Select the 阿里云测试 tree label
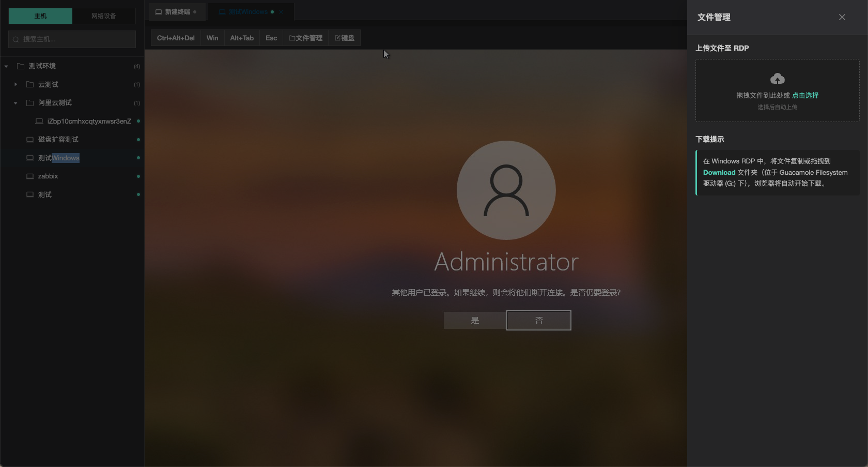 [55, 103]
